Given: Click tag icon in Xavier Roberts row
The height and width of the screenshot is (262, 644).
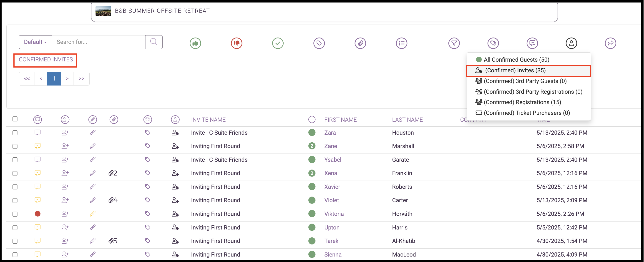Looking at the screenshot, I should 148,186.
